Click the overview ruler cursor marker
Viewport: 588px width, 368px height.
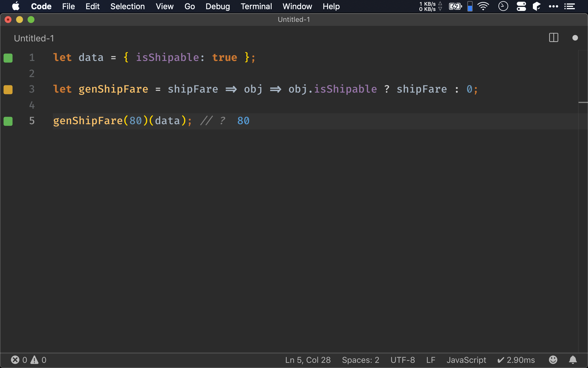(x=583, y=102)
